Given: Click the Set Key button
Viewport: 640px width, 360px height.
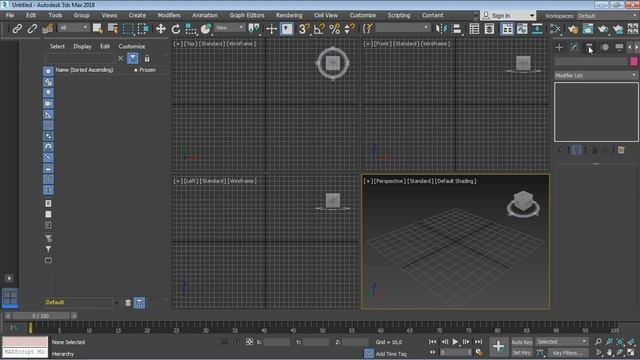Looking at the screenshot, I should click(522, 353).
